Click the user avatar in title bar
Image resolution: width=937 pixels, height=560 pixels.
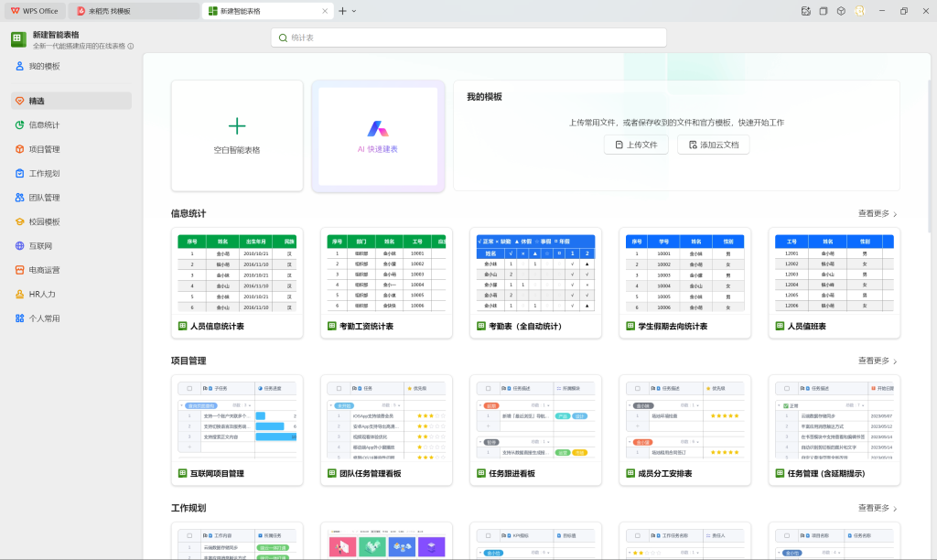[859, 11]
